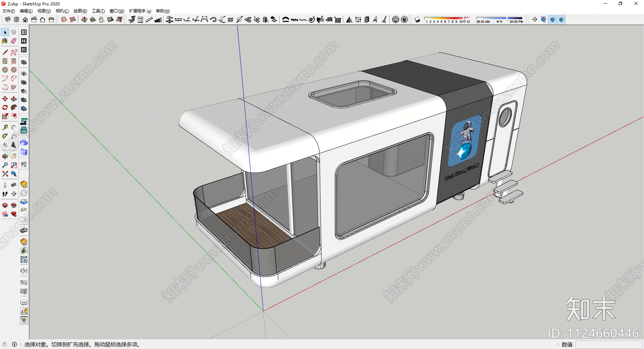Click the bar-chart plugin icon
Image resolution: width=644 pixels, height=349 pixels.
pyautogui.click(x=158, y=19)
